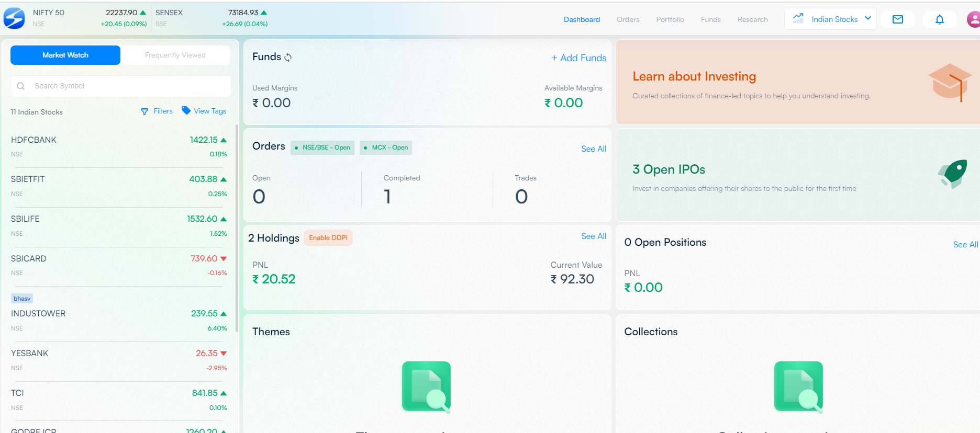The width and height of the screenshot is (980, 433).
Task: Toggle the NSE/BSE - Open status chip
Action: [322, 147]
